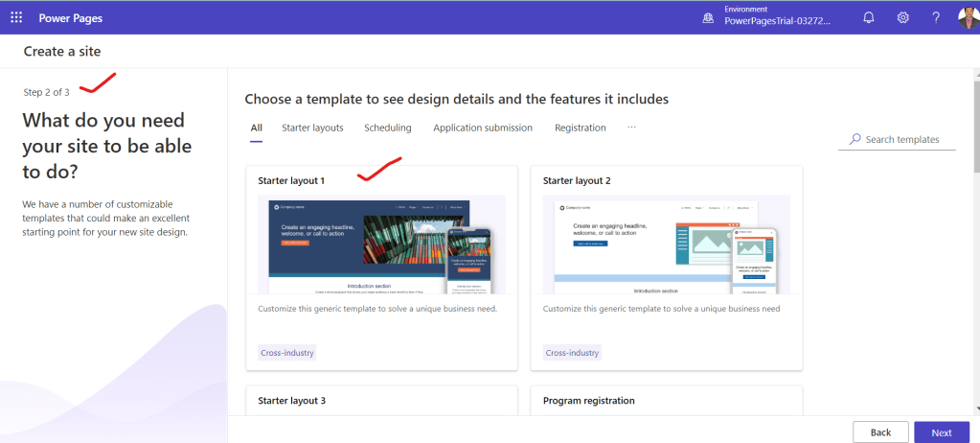This screenshot has width=980, height=443.
Task: Click the environment picker icon
Action: (x=707, y=17)
